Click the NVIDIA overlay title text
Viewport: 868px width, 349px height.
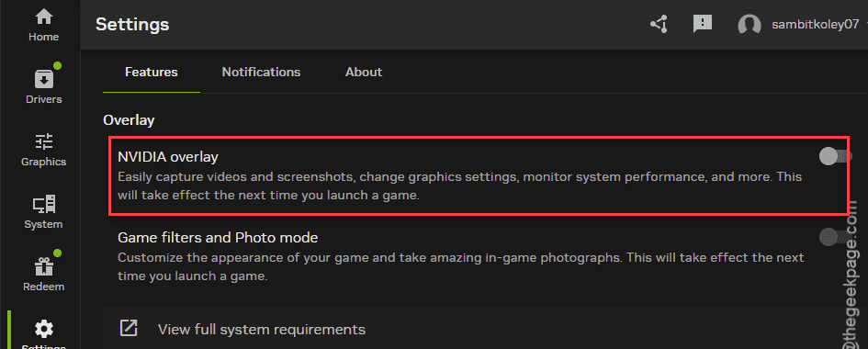coord(168,158)
